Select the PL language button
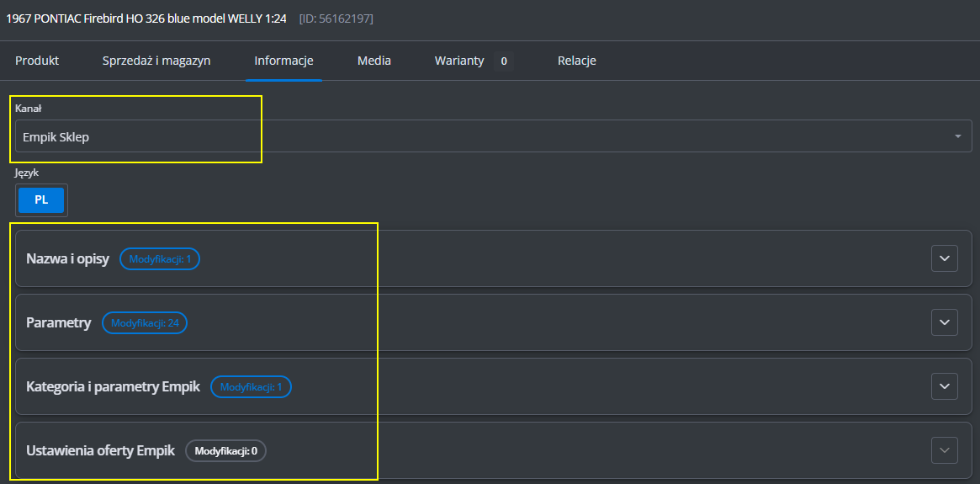Screen dimensions: 980x484 click(x=41, y=200)
